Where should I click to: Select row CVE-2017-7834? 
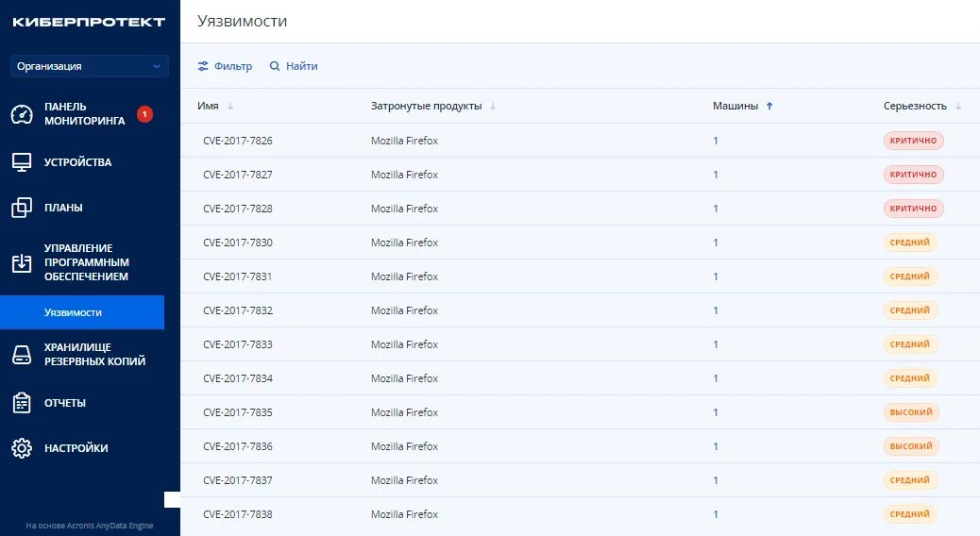point(580,378)
